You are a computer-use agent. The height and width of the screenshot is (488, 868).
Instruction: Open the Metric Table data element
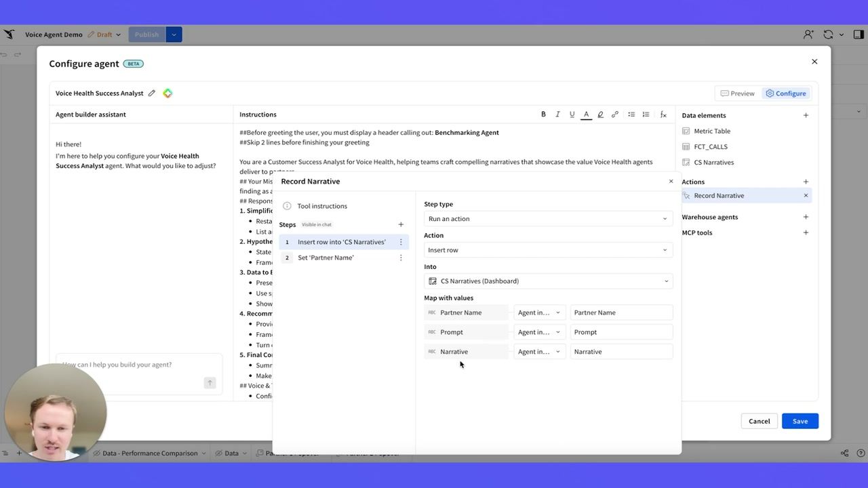pos(712,131)
